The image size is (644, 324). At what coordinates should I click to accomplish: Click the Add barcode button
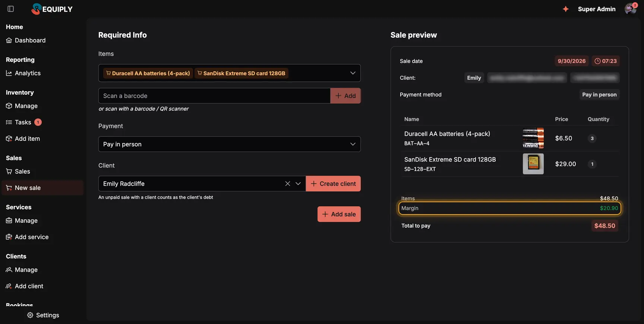click(x=345, y=96)
